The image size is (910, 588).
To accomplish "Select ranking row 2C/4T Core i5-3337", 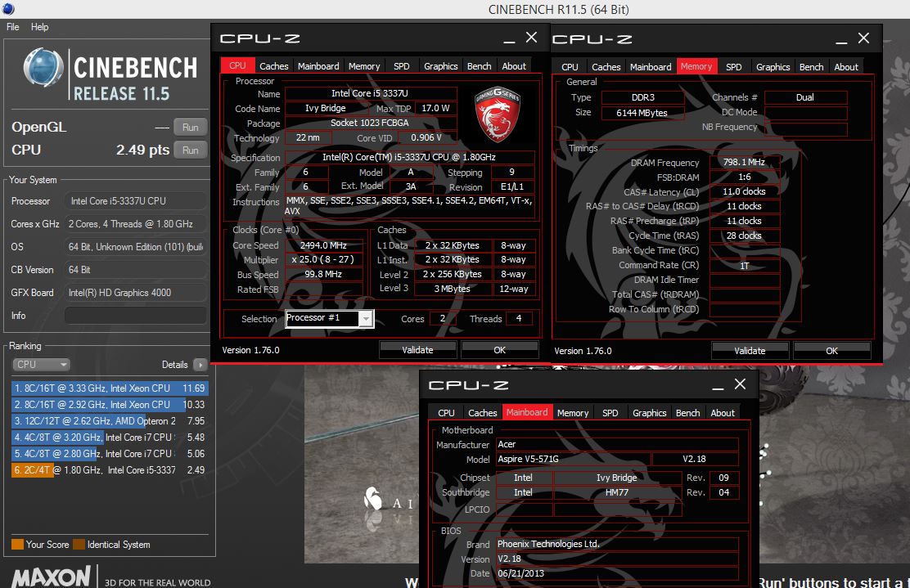I will pyautogui.click(x=109, y=469).
